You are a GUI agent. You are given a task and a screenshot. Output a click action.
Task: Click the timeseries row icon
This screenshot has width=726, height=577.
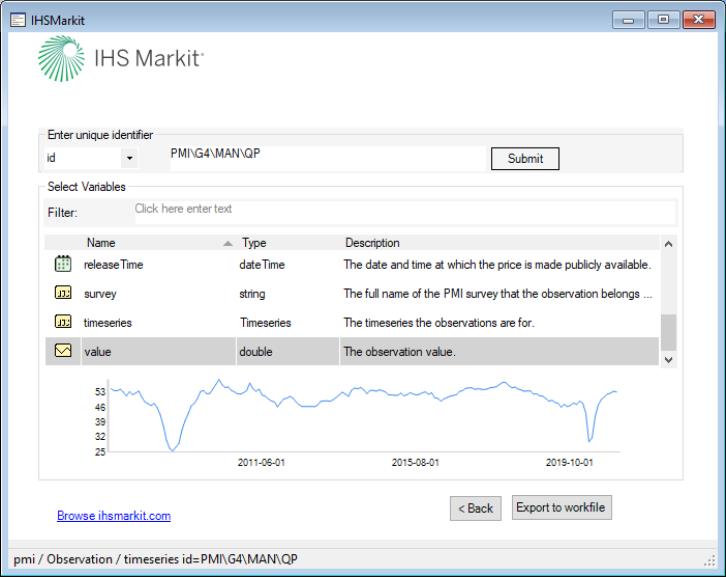[x=62, y=323]
